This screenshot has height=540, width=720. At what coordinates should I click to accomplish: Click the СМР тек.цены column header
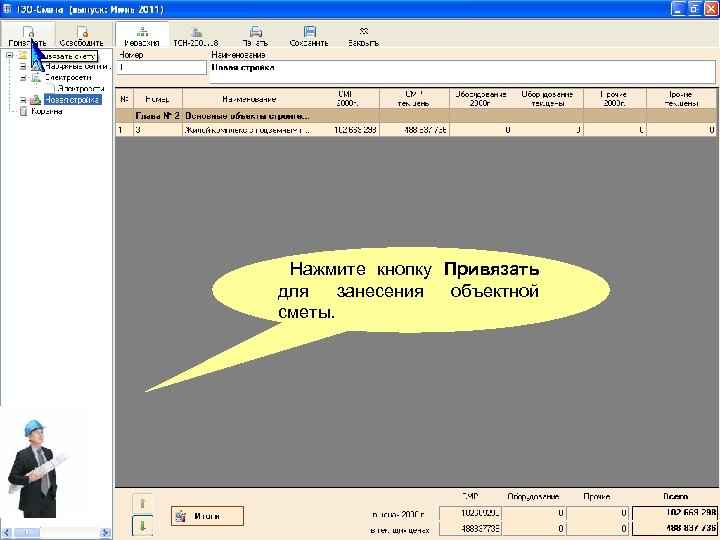414,99
